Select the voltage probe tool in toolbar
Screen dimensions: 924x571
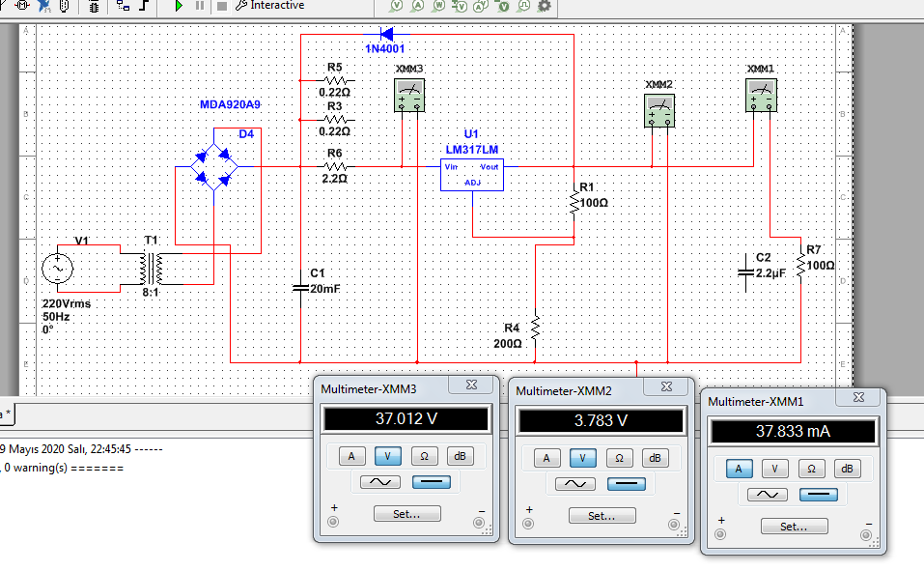pos(396,6)
